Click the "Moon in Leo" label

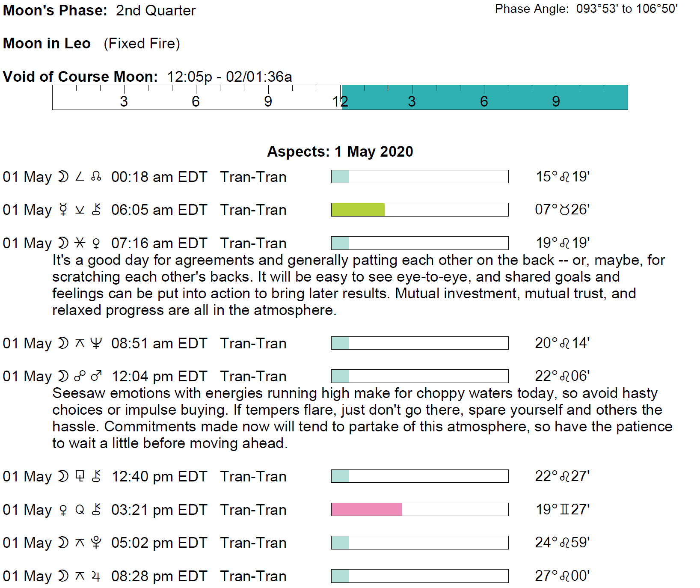(47, 43)
